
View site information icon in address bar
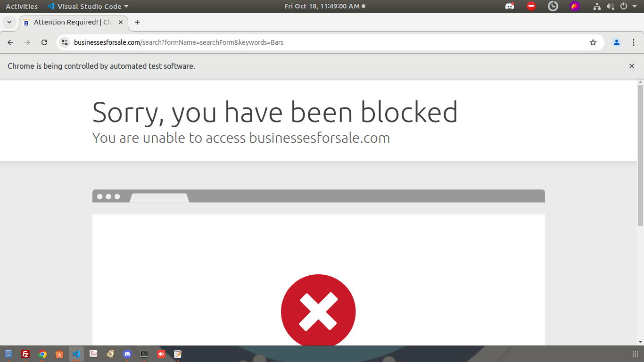[x=65, y=42]
